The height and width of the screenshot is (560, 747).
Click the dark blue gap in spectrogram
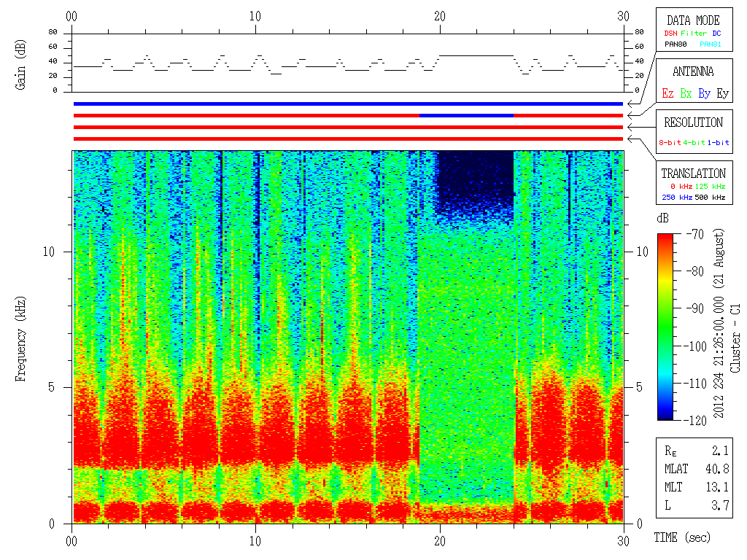coord(476,183)
